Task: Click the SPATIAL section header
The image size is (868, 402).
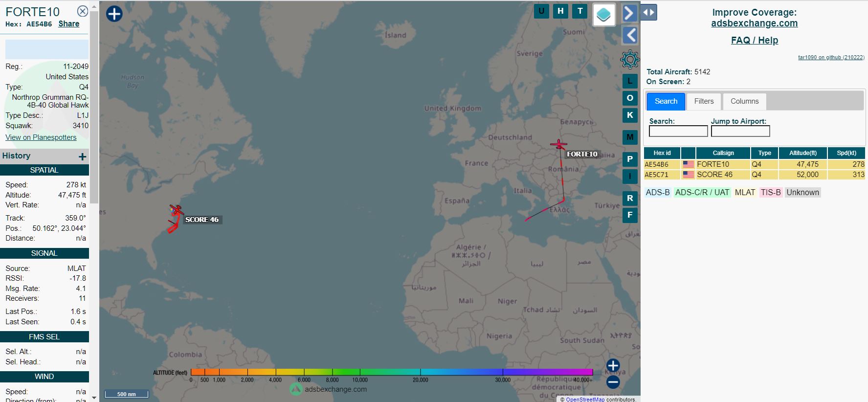Action: tap(45, 170)
